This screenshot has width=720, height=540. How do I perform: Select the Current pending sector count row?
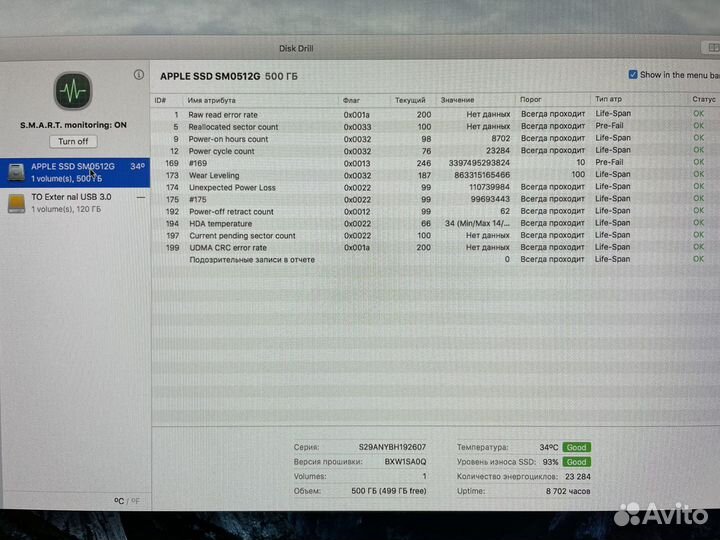coord(435,235)
